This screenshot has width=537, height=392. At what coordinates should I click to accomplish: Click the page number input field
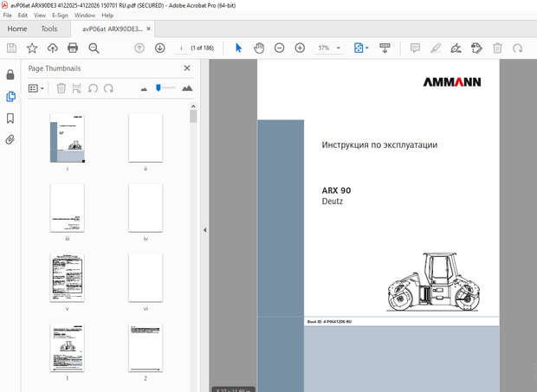[181, 48]
